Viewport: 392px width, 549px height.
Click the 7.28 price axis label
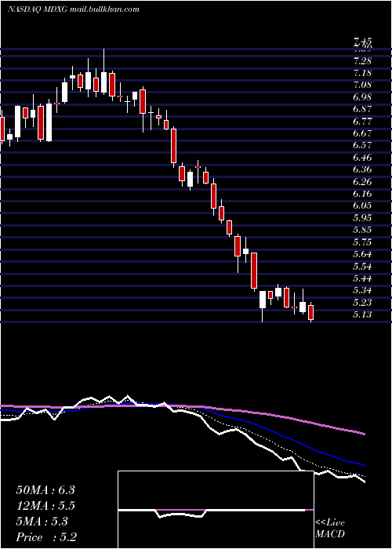[x=362, y=62]
